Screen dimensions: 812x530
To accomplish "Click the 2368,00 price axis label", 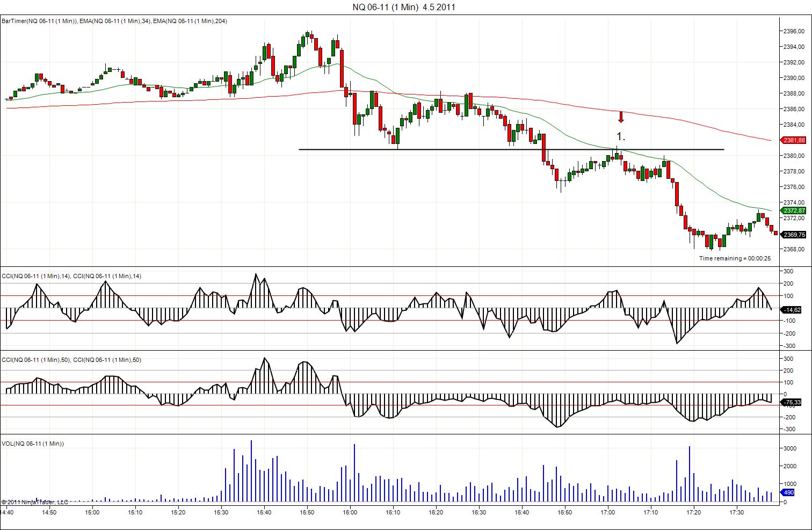I will click(x=794, y=249).
